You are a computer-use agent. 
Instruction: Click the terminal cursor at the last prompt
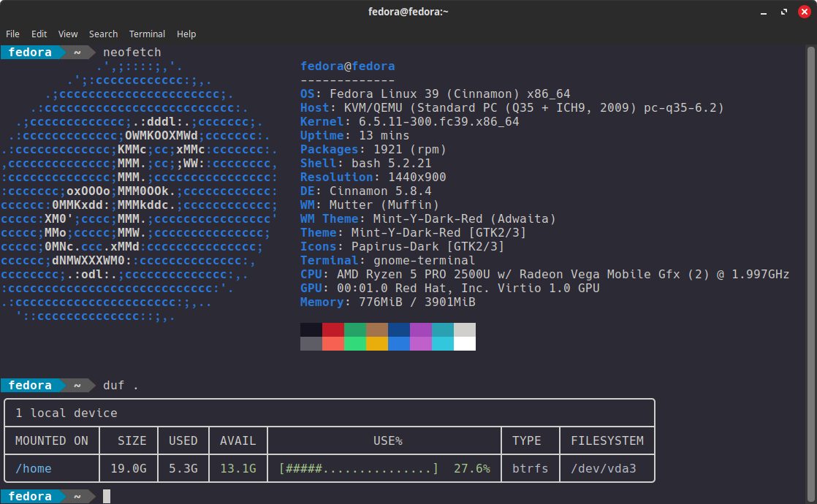pyautogui.click(x=106, y=496)
